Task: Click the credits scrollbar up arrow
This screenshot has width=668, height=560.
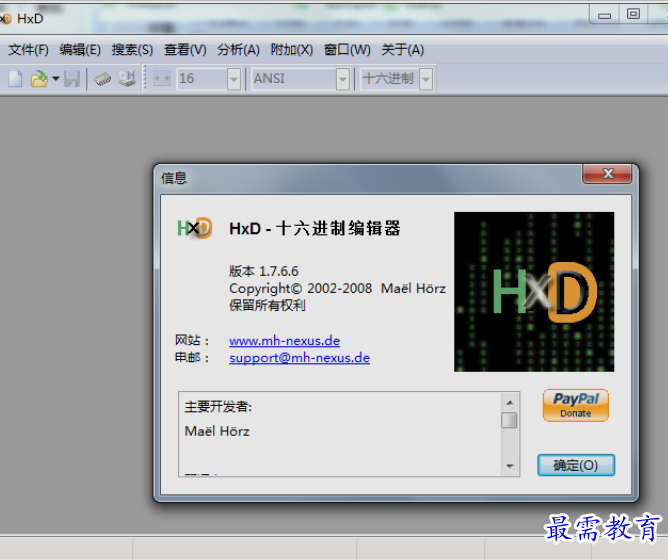Action: click(x=510, y=403)
